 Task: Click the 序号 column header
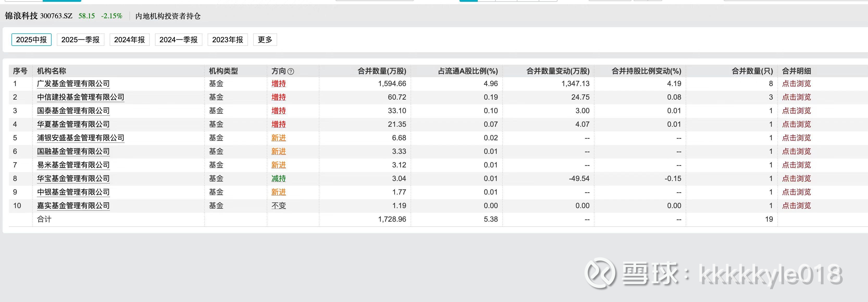[20, 71]
